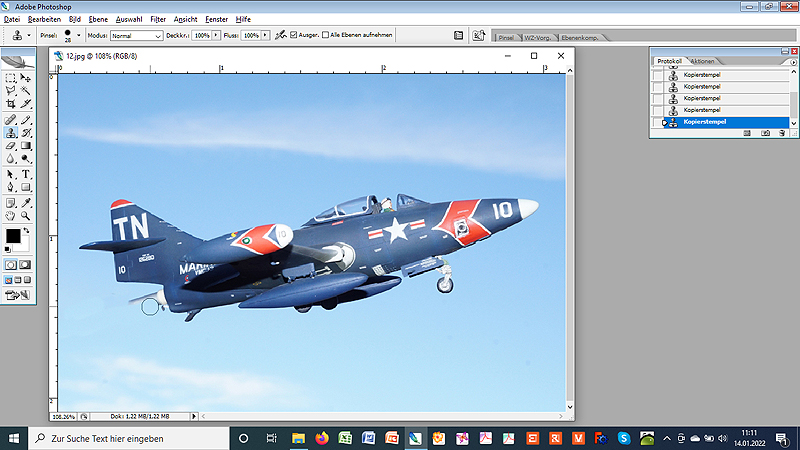Set history brush source beside highlighted Kopierstempel

pos(658,122)
